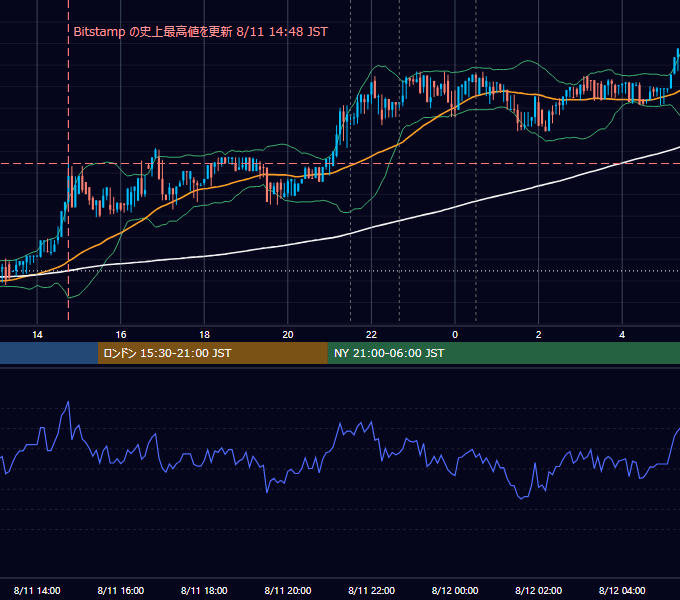The height and width of the screenshot is (600, 680).
Task: Click the 8/12 02:00 time label
Action: (538, 590)
